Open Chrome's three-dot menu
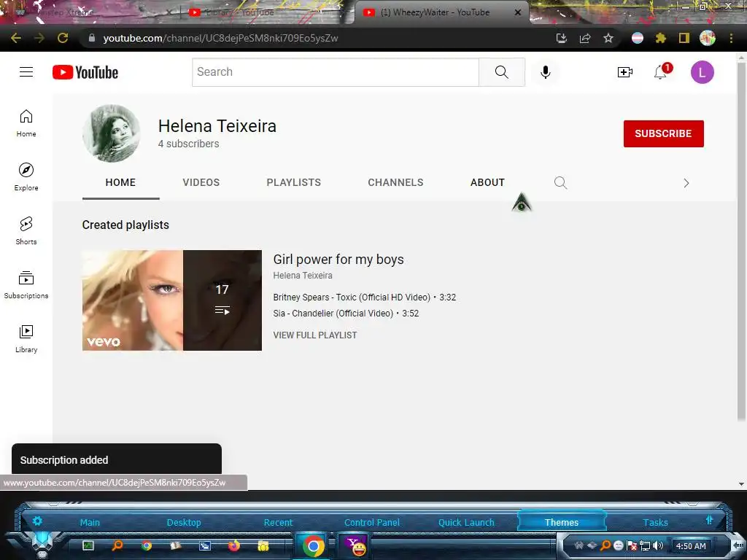 [x=731, y=38]
